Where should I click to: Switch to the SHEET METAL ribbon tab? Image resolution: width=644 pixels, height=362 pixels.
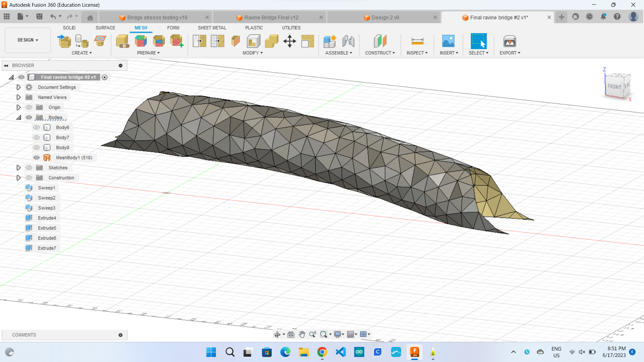click(212, 28)
